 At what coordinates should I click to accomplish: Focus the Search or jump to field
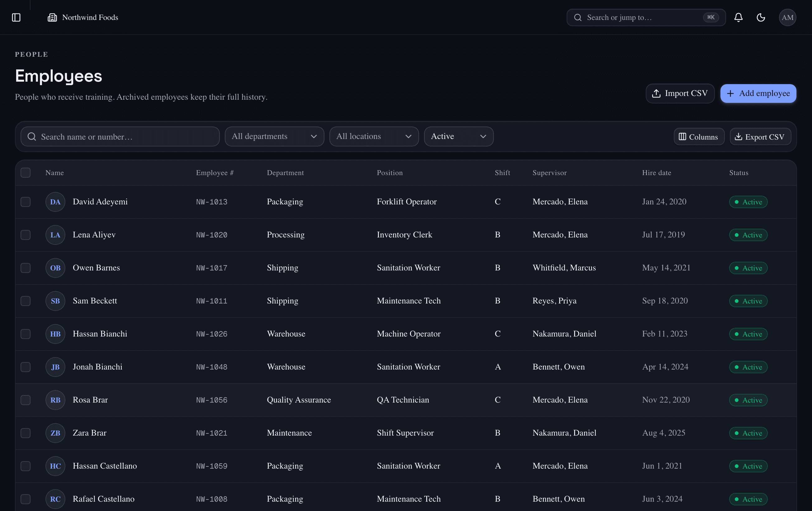tap(646, 17)
